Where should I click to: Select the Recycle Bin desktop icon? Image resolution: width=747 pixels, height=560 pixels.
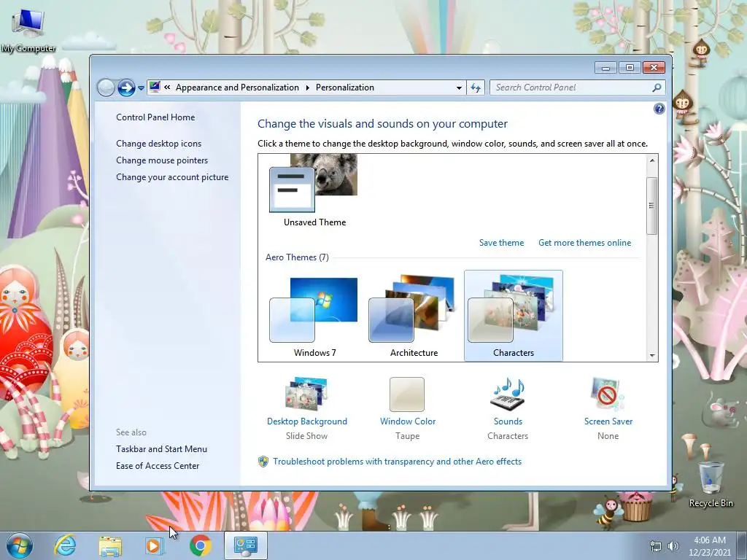(x=711, y=484)
